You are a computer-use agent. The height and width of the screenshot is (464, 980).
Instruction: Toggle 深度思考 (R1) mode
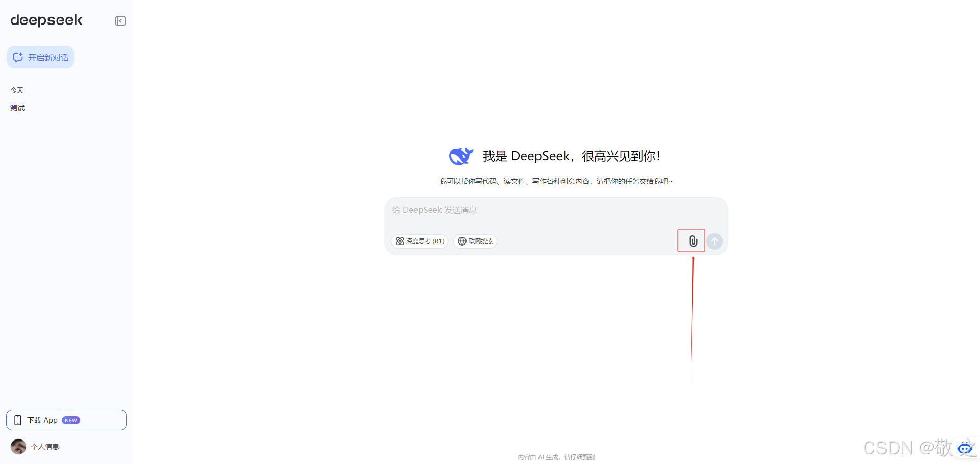tap(420, 241)
